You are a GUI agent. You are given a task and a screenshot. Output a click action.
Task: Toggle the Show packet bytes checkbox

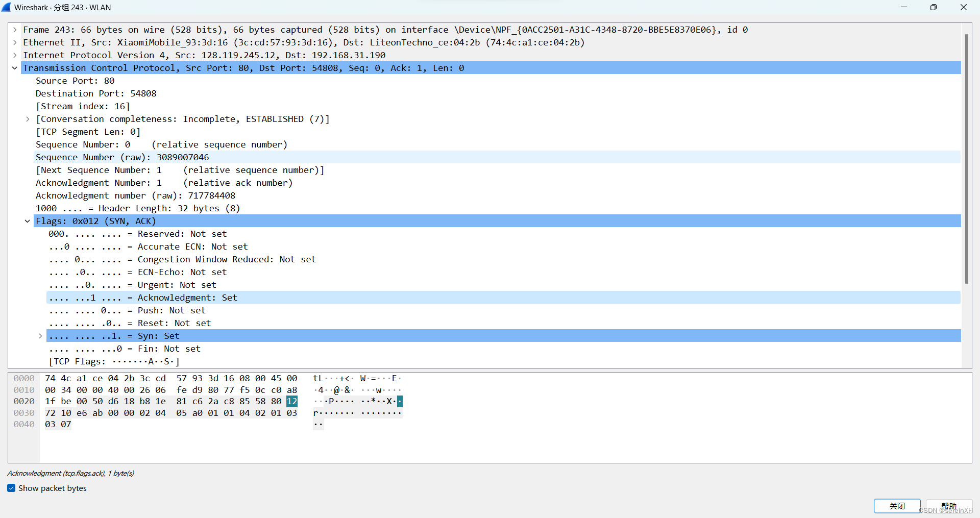pyautogui.click(x=11, y=488)
